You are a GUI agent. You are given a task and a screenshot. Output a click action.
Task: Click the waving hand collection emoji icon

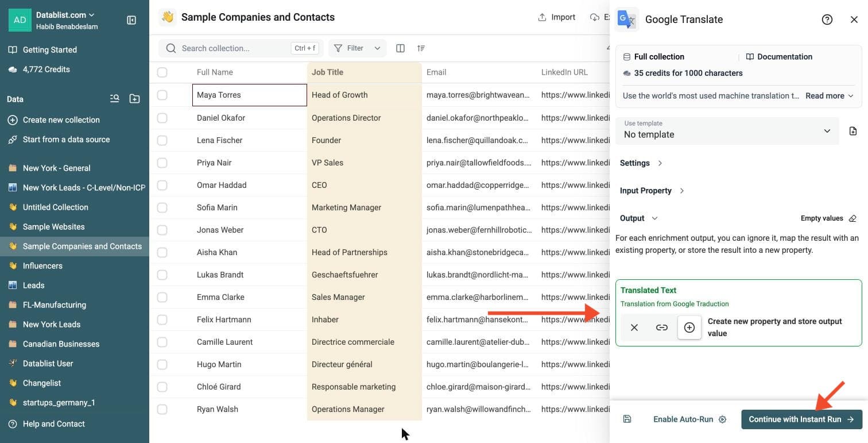pyautogui.click(x=168, y=17)
